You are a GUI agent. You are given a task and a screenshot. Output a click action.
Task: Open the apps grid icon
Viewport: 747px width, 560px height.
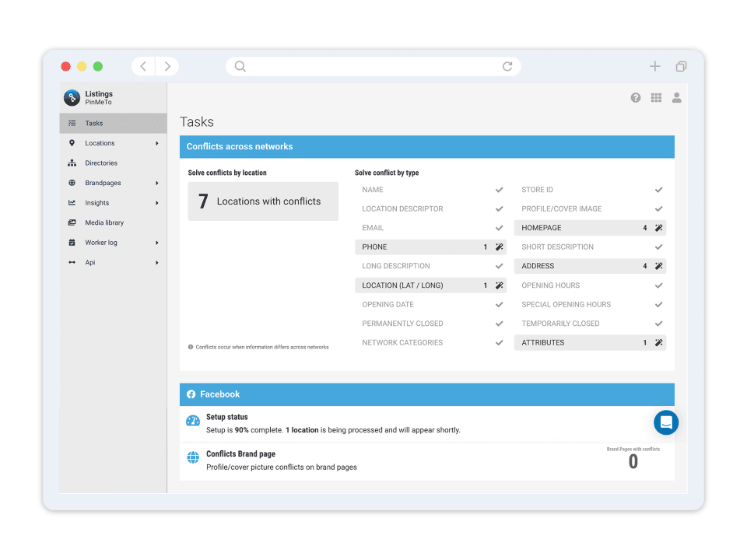(656, 98)
